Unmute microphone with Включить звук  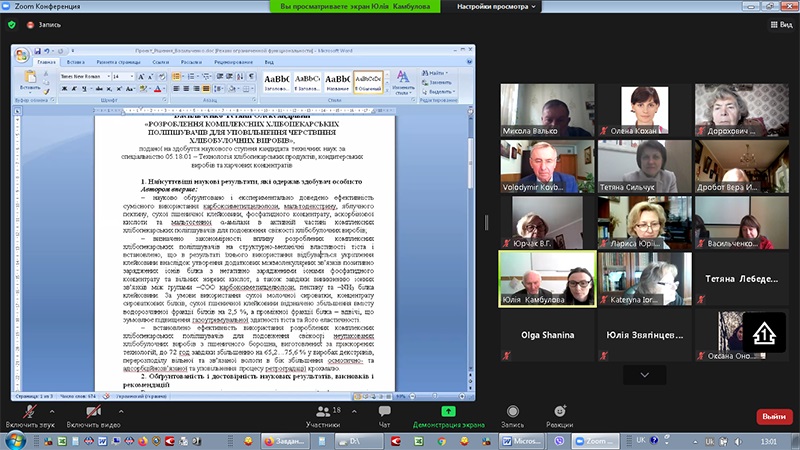point(30,417)
